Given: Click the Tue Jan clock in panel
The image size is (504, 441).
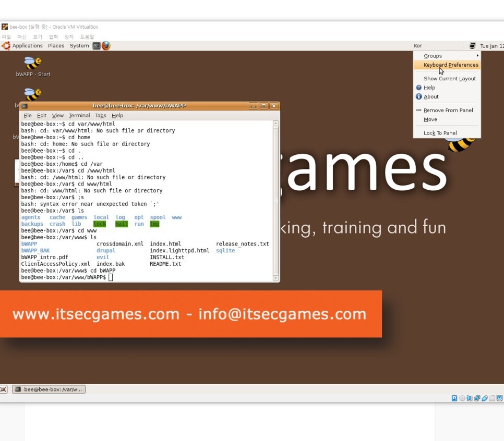Looking at the screenshot, I should coord(492,46).
